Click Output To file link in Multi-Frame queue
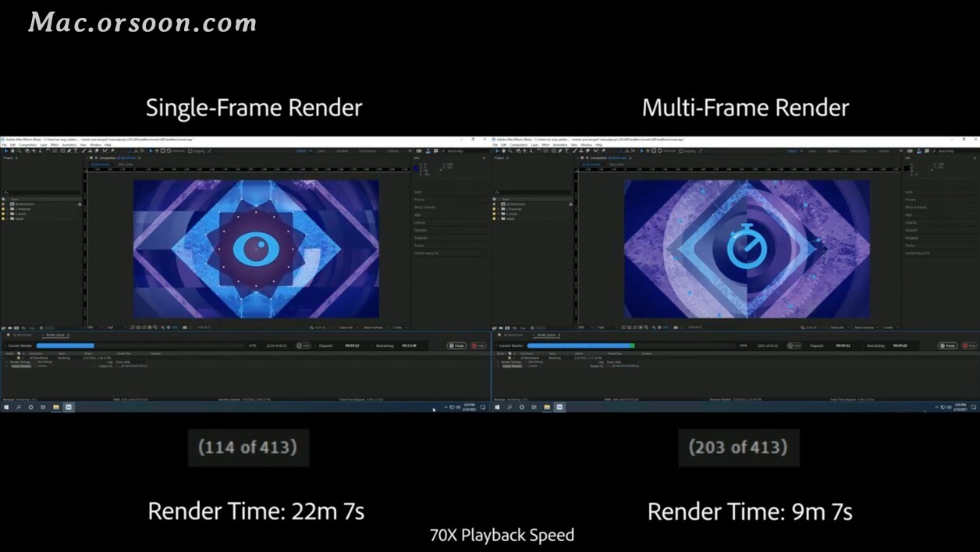980x552 pixels. pyautogui.click(x=625, y=366)
